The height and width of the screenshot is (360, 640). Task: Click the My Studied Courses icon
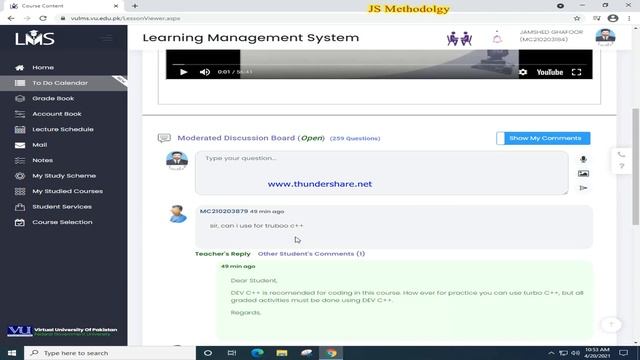click(x=20, y=191)
